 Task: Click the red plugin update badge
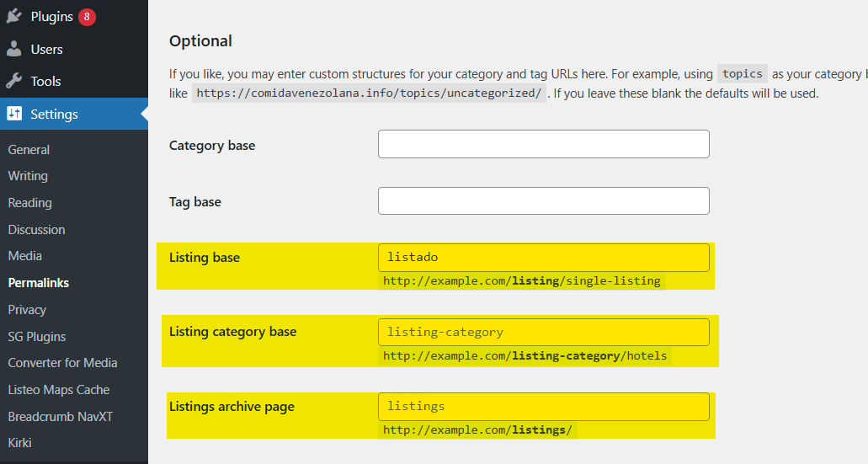87,17
